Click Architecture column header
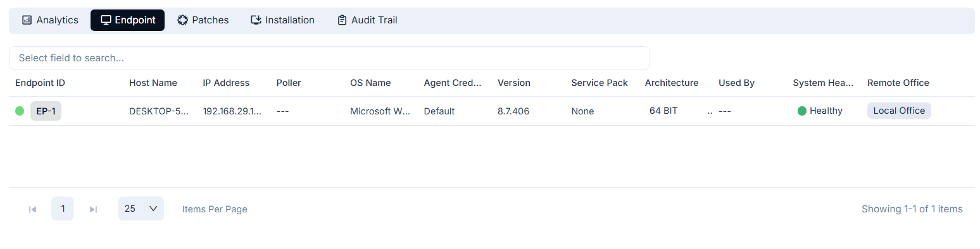The width and height of the screenshot is (980, 249). pyautogui.click(x=672, y=83)
